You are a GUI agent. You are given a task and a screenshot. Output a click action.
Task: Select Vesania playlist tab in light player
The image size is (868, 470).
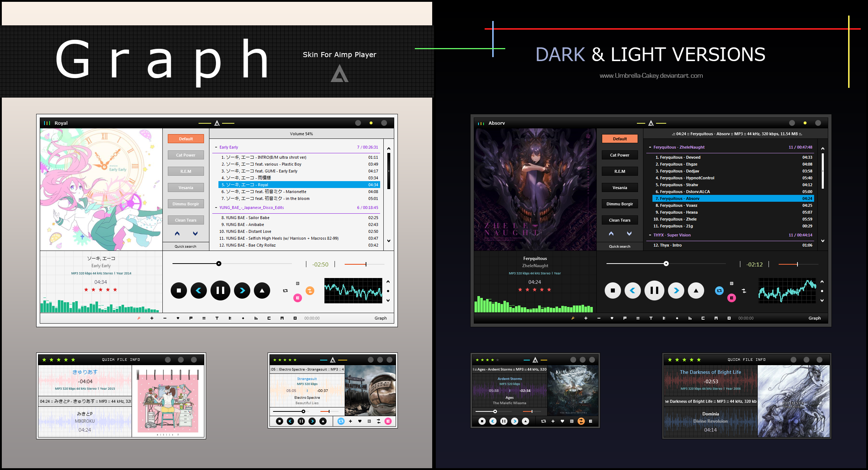(186, 188)
